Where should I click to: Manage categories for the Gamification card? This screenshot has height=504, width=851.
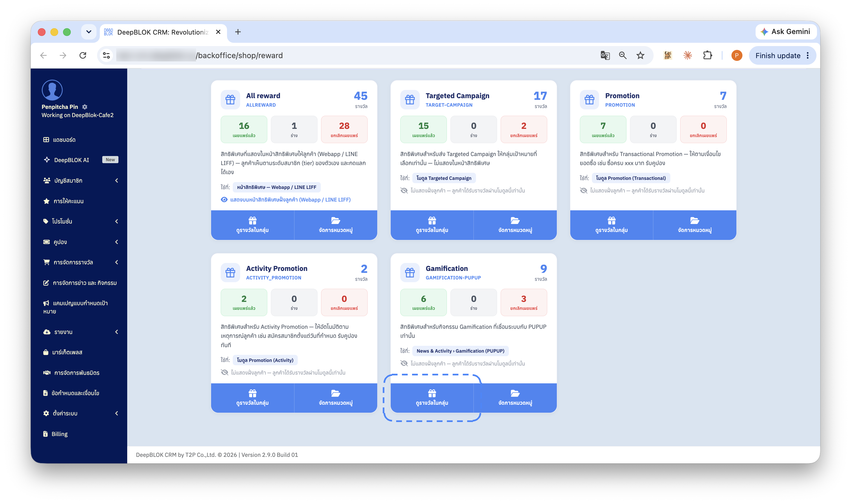click(515, 398)
